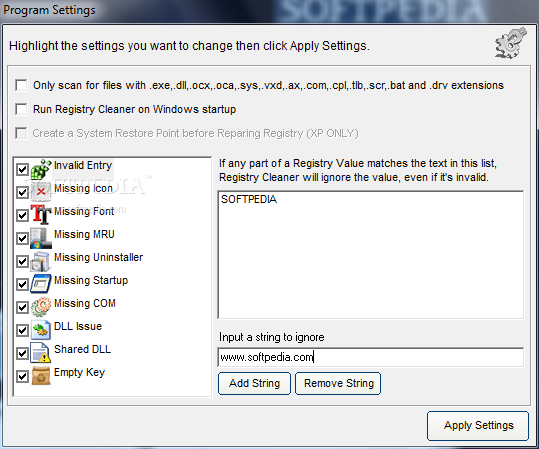This screenshot has width=539, height=449.
Task: Uncheck the Missing Font checkbox
Action: 22,216
